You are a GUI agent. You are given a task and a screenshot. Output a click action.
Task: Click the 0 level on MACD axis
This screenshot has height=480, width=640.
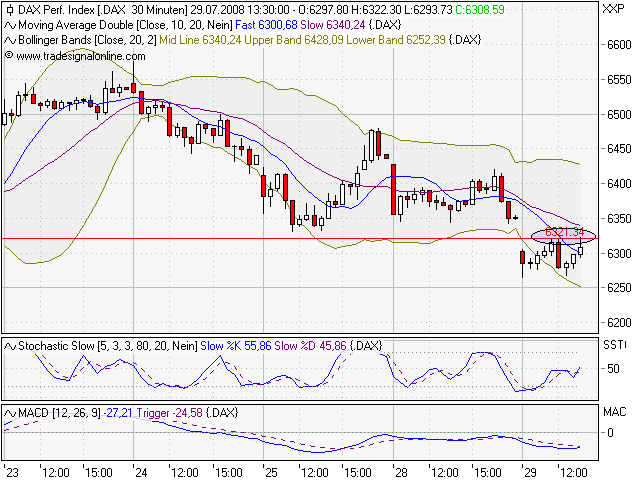pos(610,433)
